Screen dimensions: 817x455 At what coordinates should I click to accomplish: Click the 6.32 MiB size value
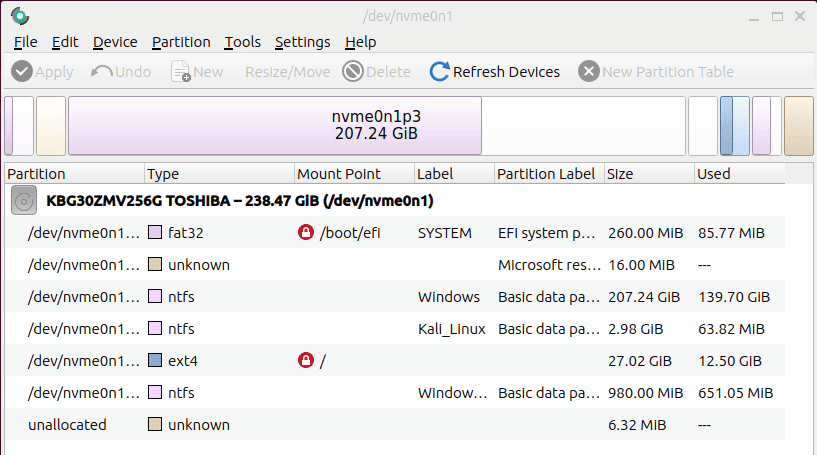coord(637,424)
